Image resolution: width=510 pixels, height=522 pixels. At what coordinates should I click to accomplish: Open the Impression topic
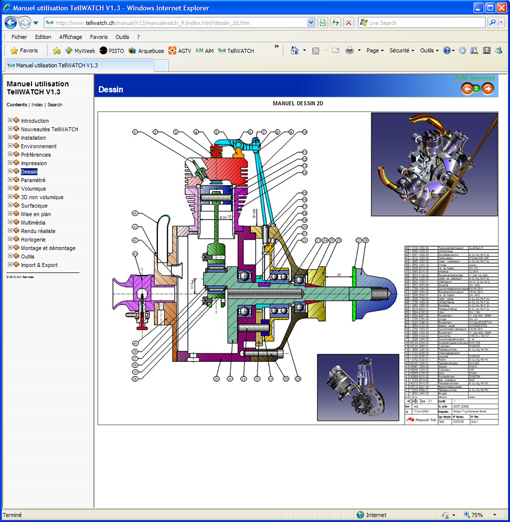point(34,163)
